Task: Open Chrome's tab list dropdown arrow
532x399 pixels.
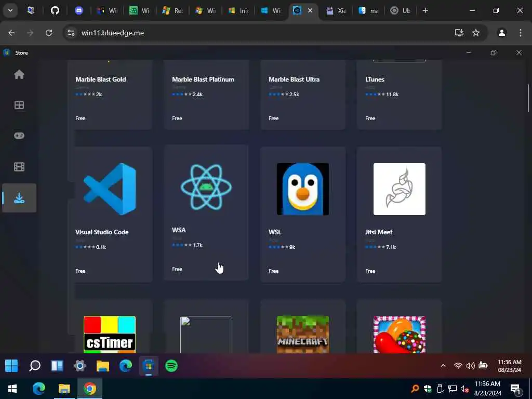Action: (10, 10)
